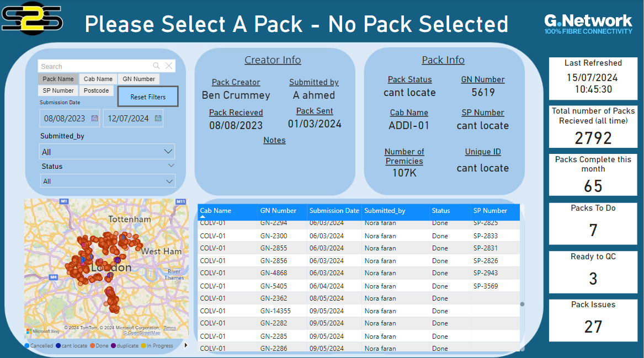Open the start date calendar picker
The height and width of the screenshot is (358, 644).
pos(94,118)
